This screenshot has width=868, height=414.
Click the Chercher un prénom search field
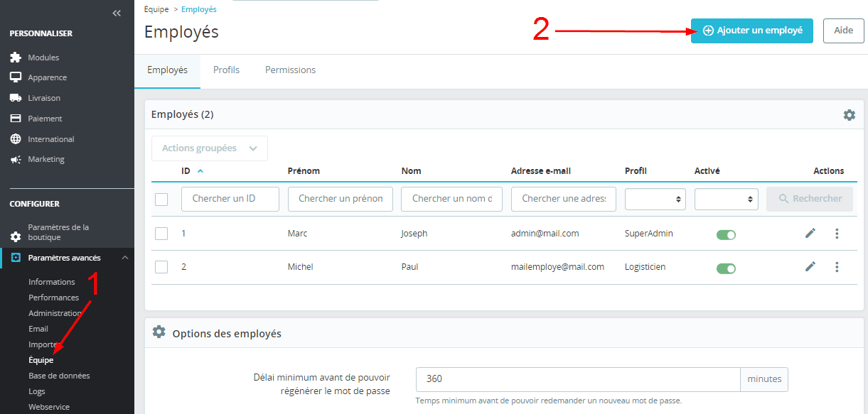click(340, 200)
